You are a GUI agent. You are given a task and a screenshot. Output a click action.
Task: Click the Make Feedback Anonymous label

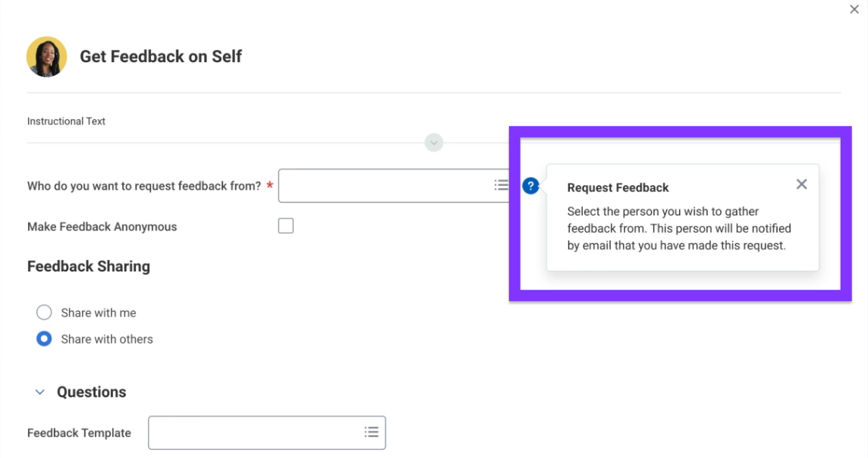[x=102, y=227]
